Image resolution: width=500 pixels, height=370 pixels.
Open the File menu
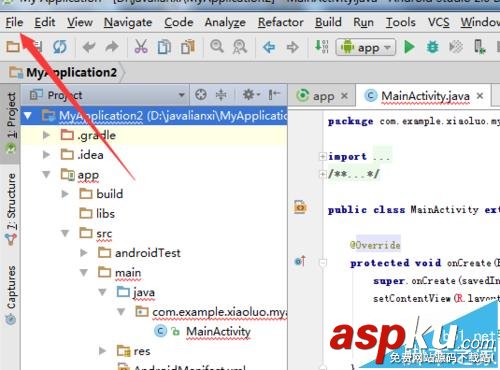tap(14, 22)
